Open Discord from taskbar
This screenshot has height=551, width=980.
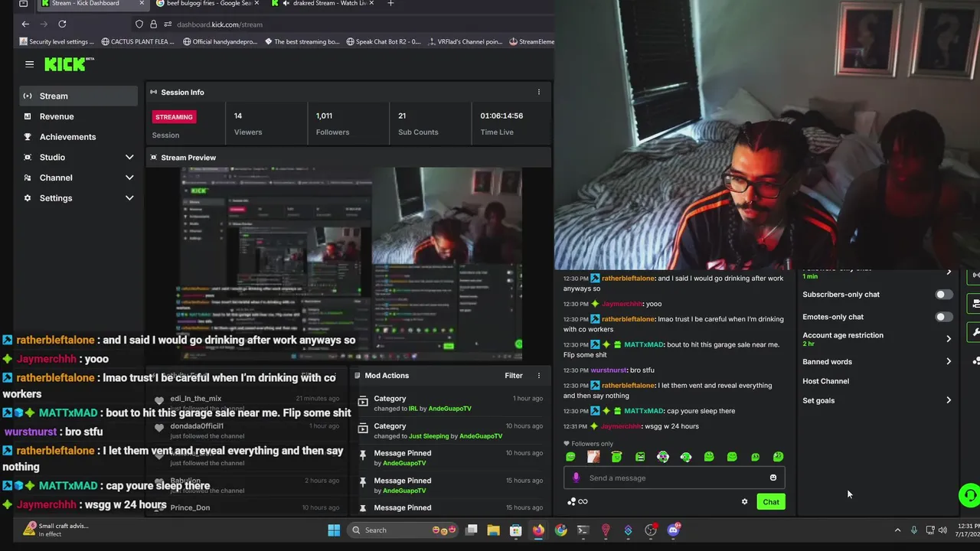pyautogui.click(x=673, y=530)
